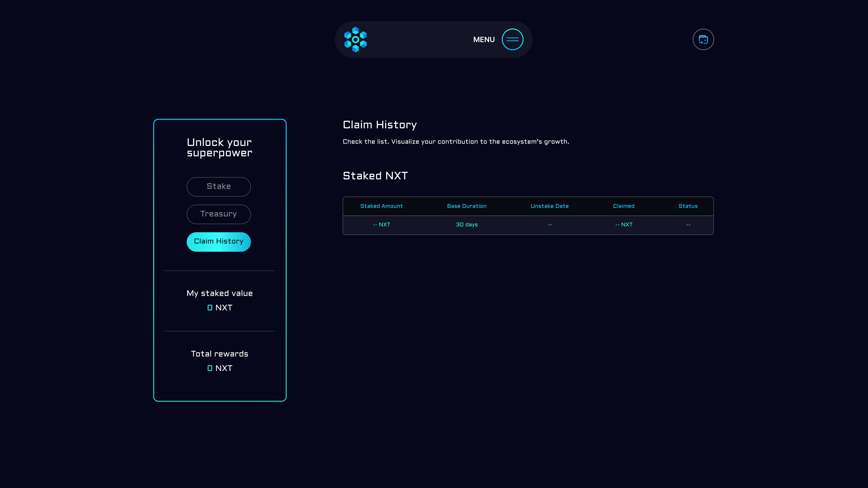Click the Staked NXT heading
The width and height of the screenshot is (868, 488).
pos(375,176)
